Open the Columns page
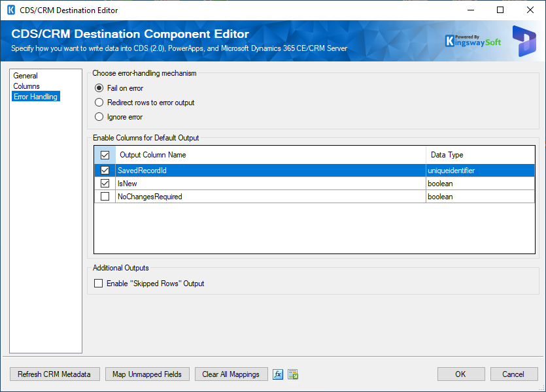 click(x=26, y=86)
